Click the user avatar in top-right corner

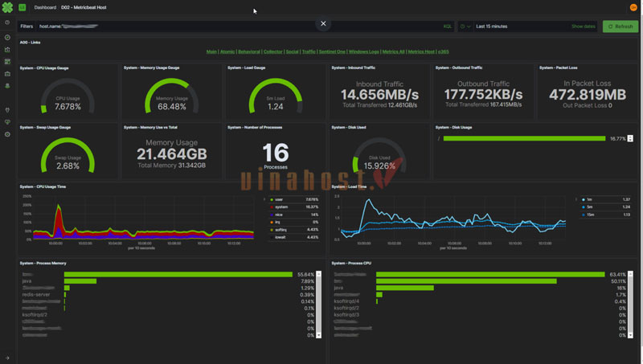coord(633,7)
